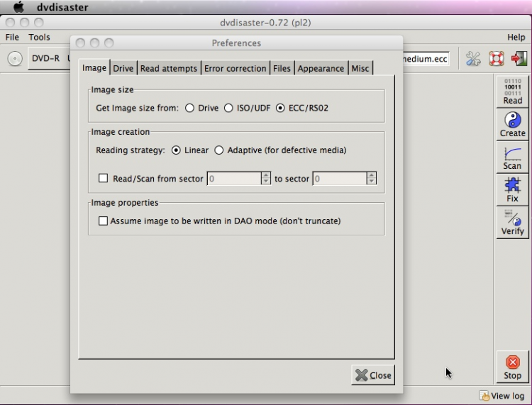Open the Read attempts tab
The height and width of the screenshot is (405, 532).
point(169,68)
